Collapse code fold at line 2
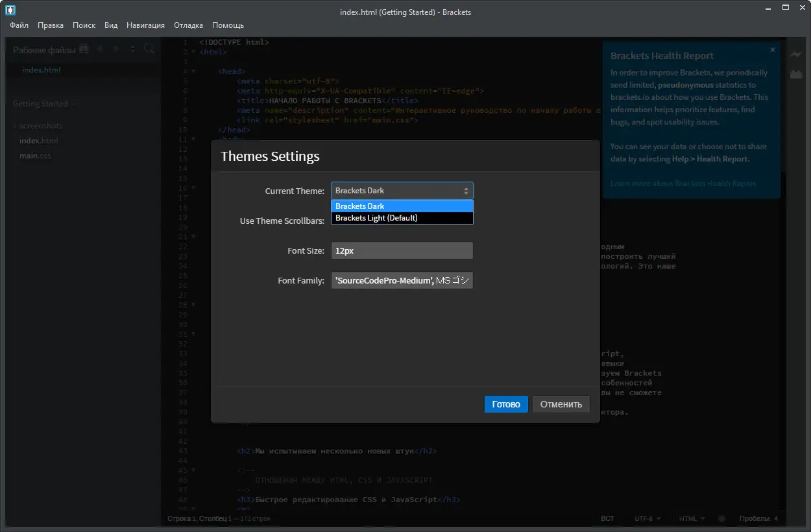 point(193,52)
